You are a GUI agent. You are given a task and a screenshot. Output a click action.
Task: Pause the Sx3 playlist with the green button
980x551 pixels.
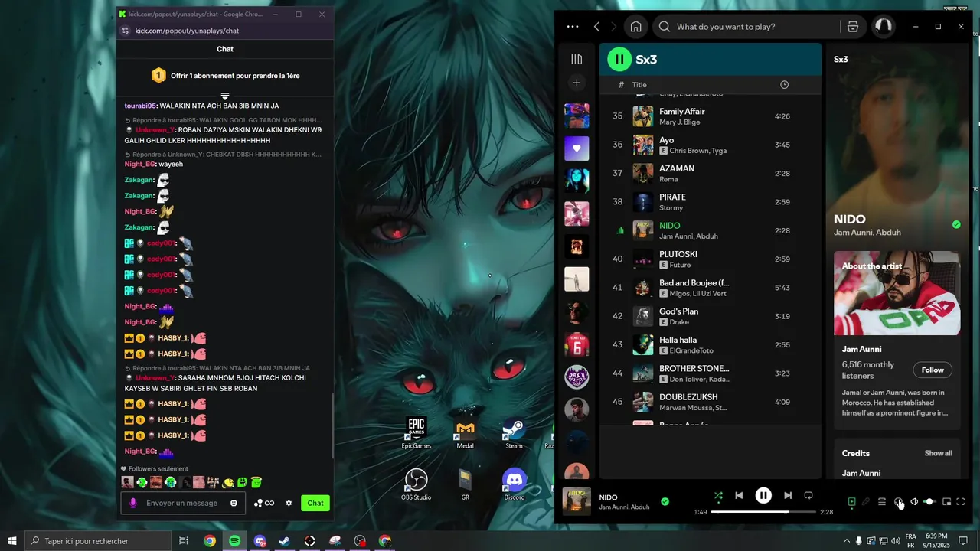click(619, 59)
